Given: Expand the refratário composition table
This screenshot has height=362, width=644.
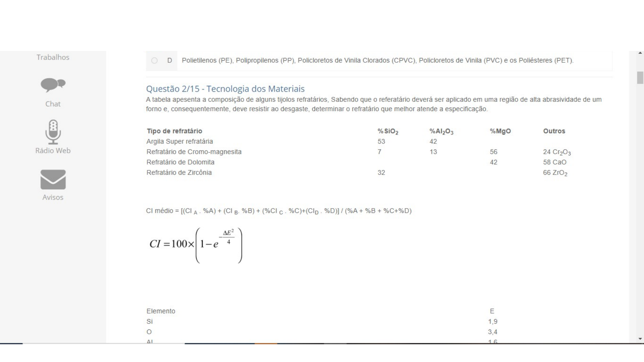Looking at the screenshot, I should pos(175,130).
